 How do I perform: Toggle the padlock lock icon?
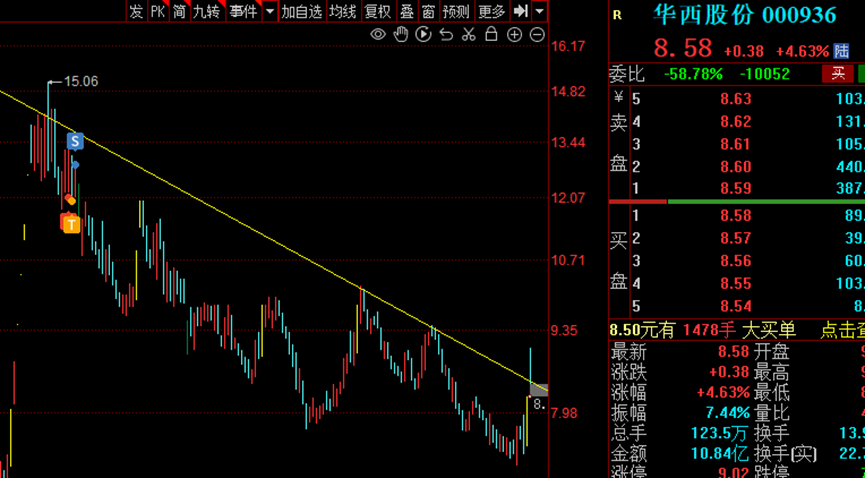[491, 35]
